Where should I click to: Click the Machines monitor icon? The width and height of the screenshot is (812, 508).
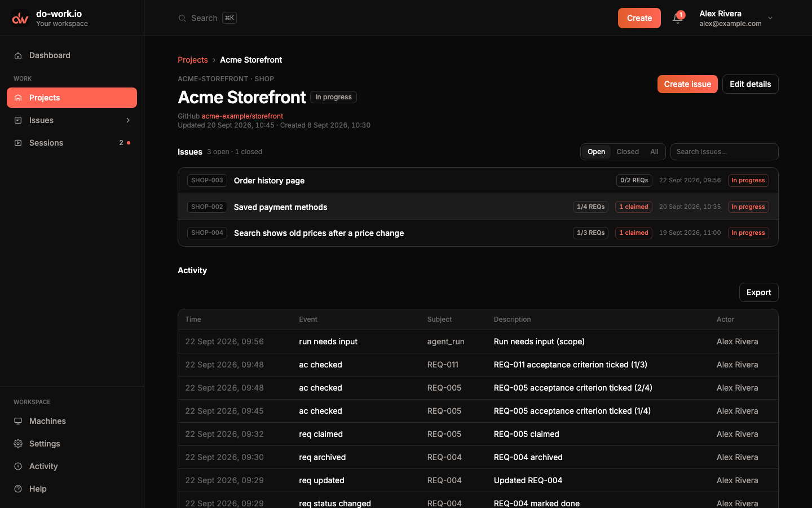18,421
